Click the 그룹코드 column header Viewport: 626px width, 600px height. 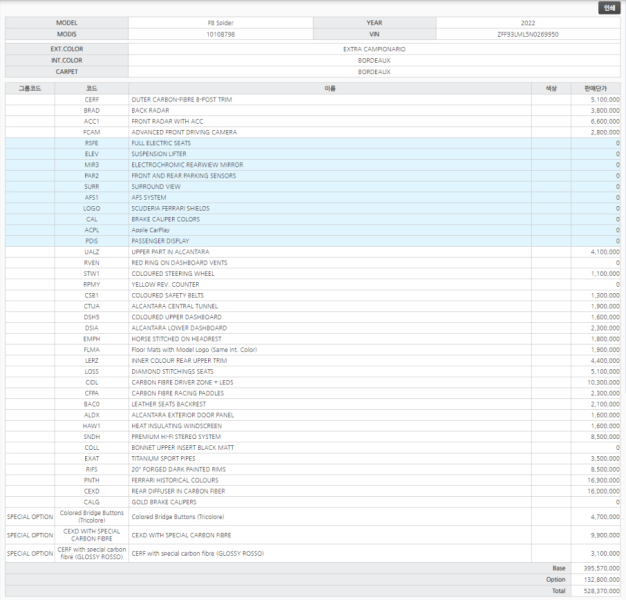30,88
